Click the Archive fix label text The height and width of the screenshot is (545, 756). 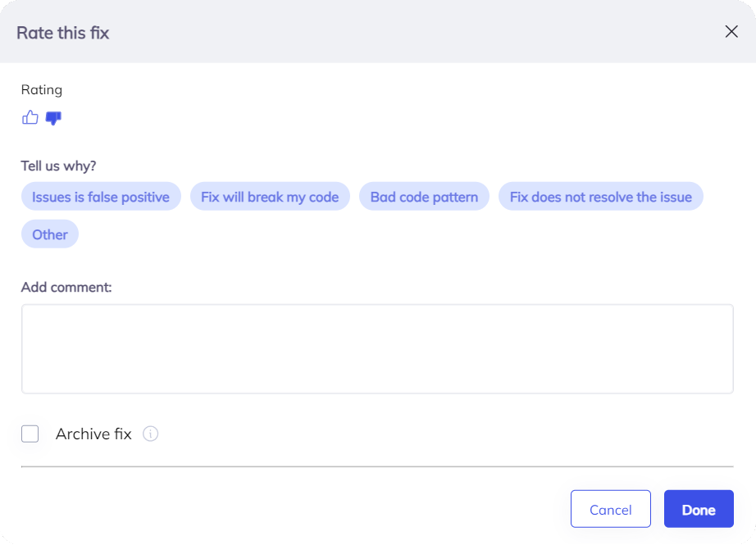tap(93, 434)
